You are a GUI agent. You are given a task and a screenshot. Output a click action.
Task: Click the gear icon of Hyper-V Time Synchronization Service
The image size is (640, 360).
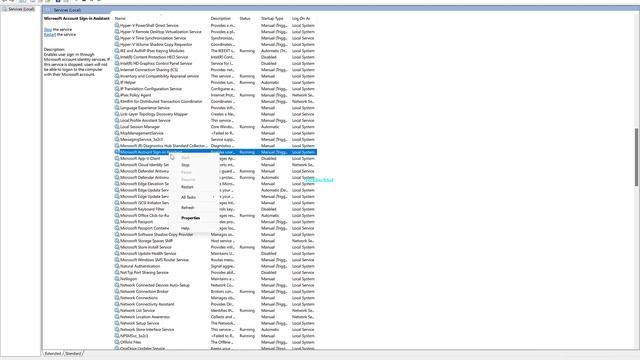[117, 38]
